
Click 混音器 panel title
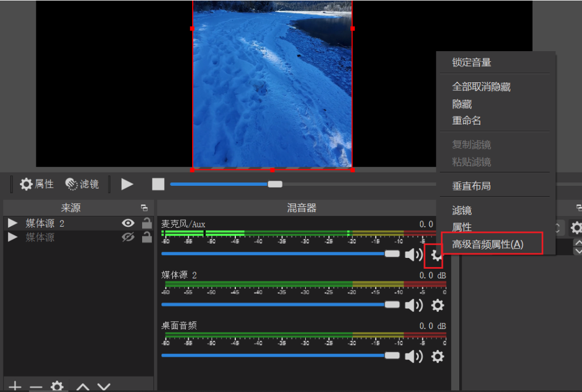pyautogui.click(x=301, y=208)
